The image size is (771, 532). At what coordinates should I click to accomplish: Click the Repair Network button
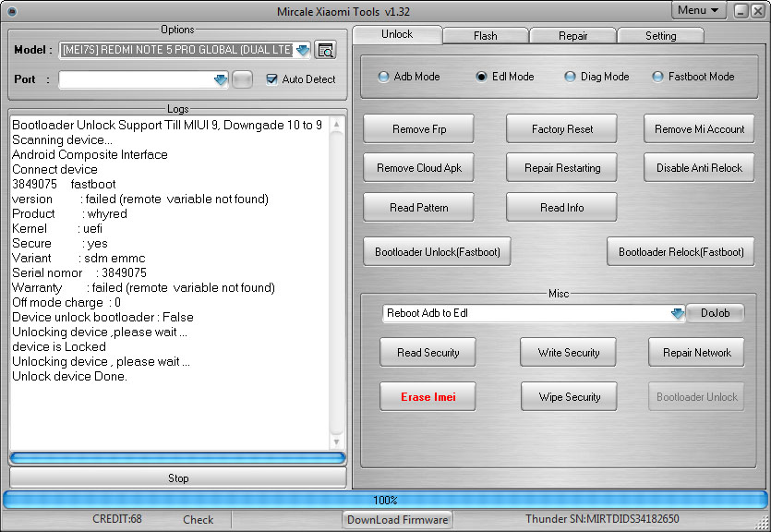(697, 352)
